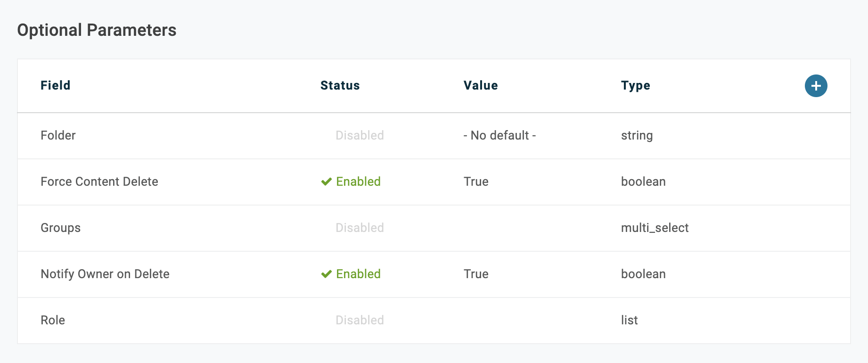Toggle the Disabled status for Groups

coord(360,228)
